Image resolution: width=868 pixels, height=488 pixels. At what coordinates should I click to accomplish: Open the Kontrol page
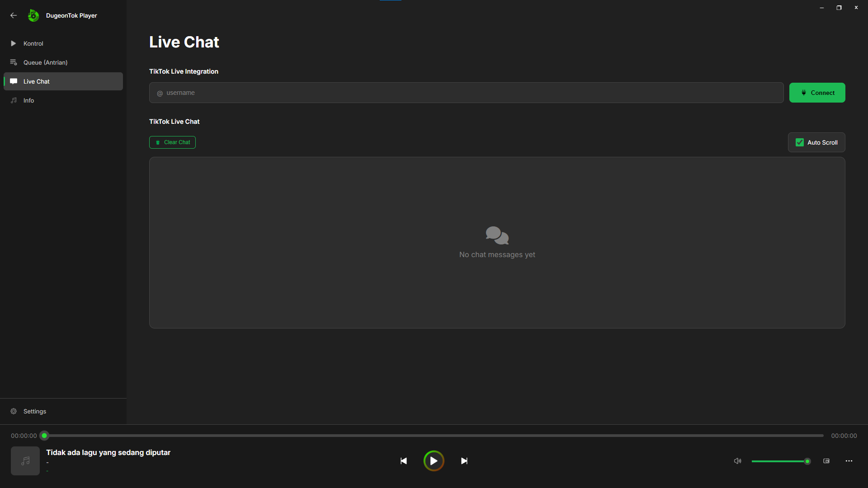coord(33,43)
